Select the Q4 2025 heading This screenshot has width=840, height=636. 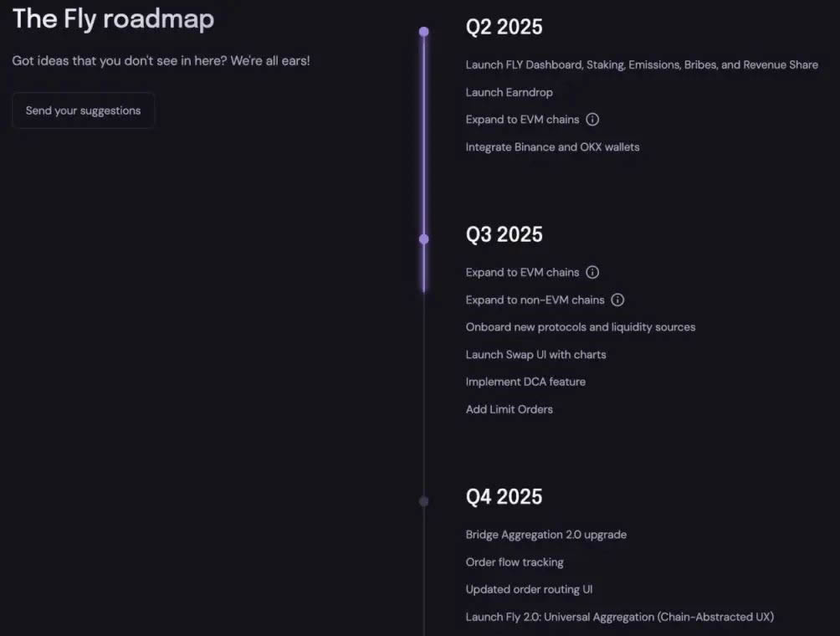click(504, 496)
